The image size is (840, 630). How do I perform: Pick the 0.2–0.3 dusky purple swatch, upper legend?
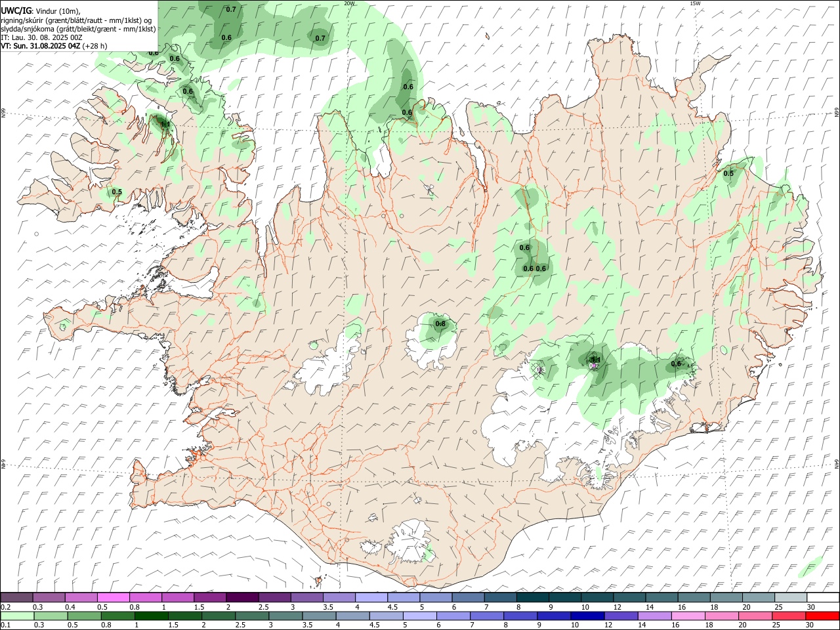pos(17,598)
